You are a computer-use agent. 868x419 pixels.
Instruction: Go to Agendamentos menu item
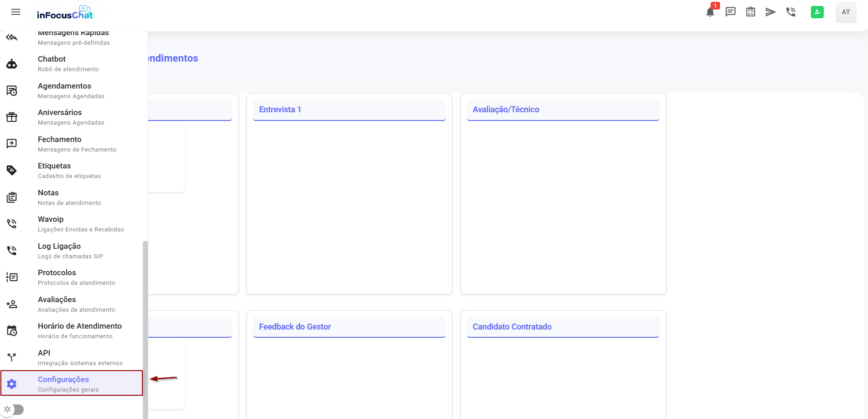64,90
